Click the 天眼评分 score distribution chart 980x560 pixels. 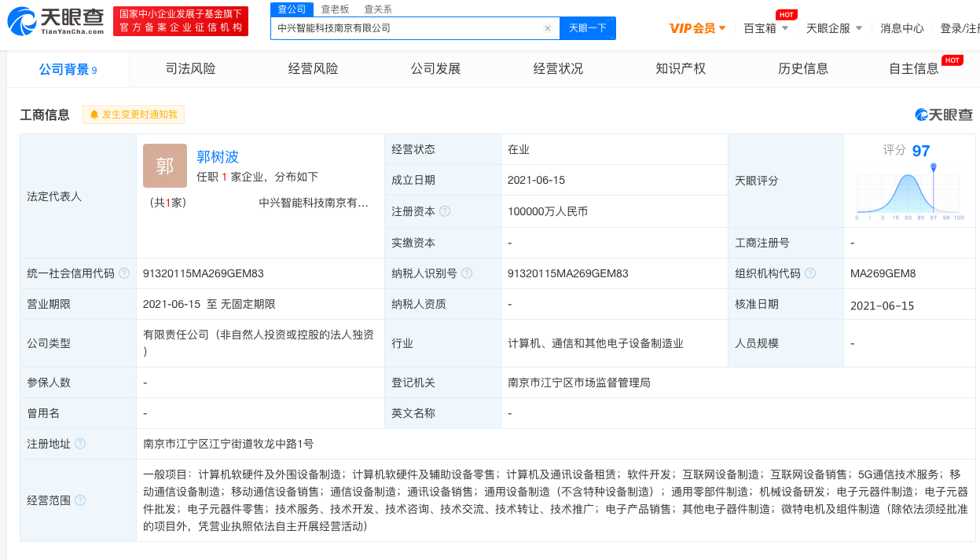pos(908,192)
